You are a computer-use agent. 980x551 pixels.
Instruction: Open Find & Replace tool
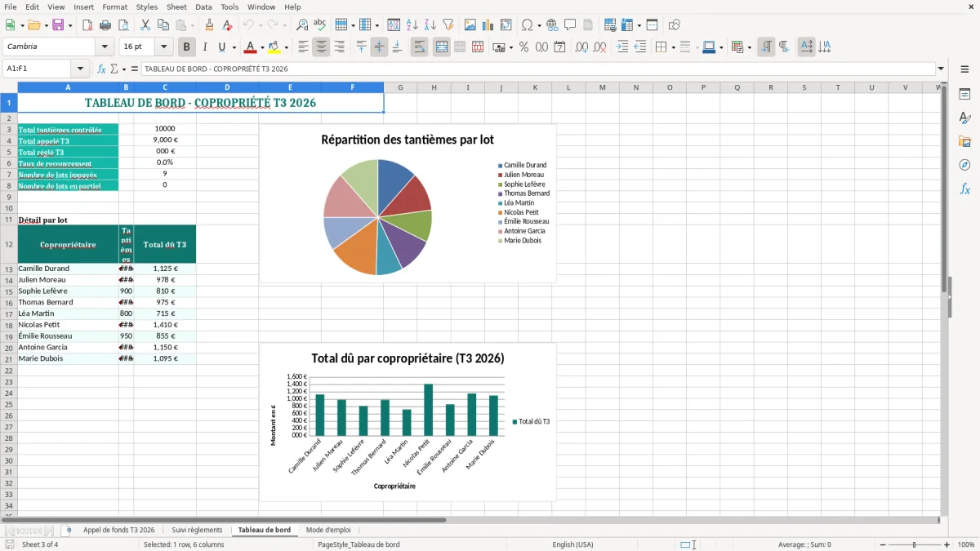(x=302, y=25)
